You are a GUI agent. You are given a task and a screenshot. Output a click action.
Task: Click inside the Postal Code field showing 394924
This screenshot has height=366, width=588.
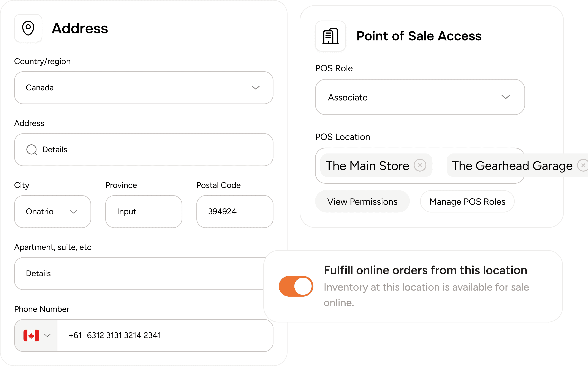(x=235, y=212)
